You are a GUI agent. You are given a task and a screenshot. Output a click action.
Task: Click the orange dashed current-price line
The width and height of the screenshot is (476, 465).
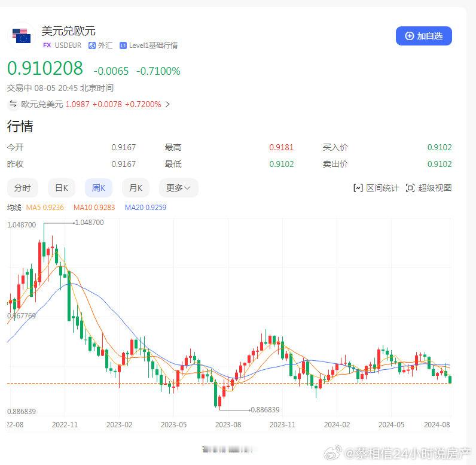pos(229,383)
